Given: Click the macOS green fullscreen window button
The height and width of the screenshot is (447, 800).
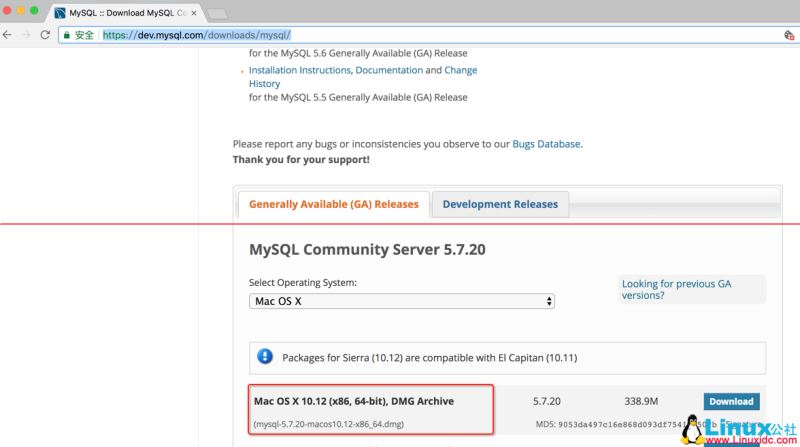Looking at the screenshot, I should coord(35,10).
